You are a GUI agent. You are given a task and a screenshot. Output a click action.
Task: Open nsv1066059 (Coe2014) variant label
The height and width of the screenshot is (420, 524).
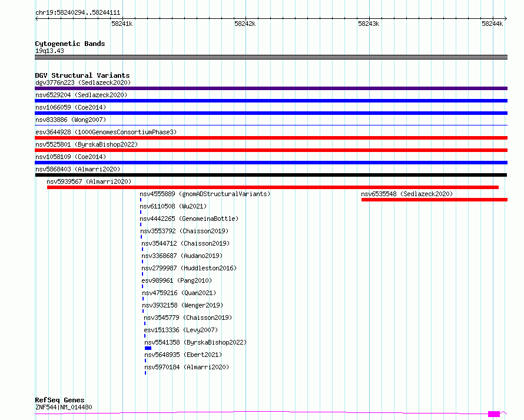(x=71, y=107)
